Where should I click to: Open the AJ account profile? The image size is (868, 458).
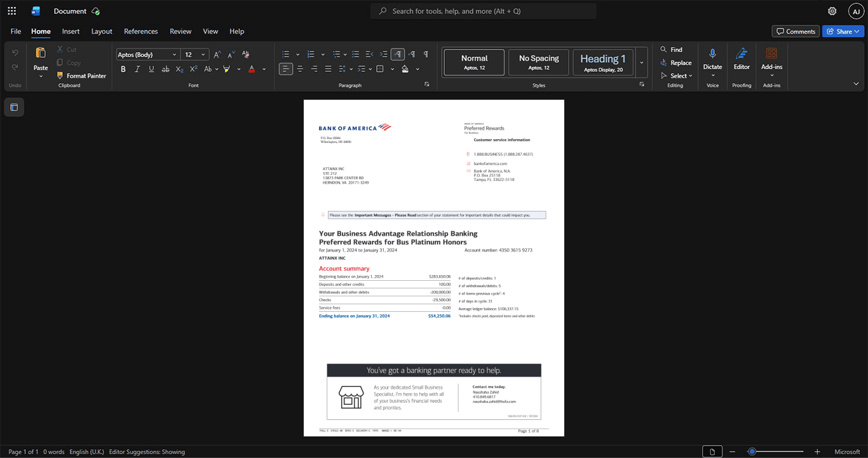tap(856, 11)
